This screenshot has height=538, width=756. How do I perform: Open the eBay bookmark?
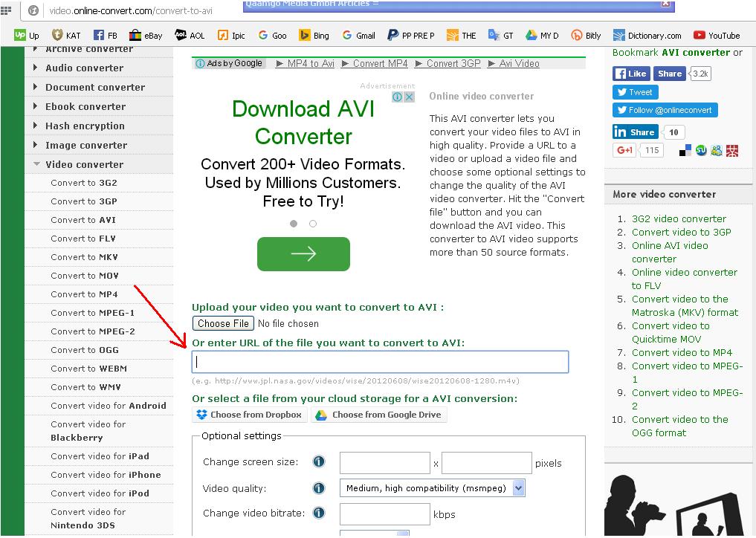click(146, 35)
